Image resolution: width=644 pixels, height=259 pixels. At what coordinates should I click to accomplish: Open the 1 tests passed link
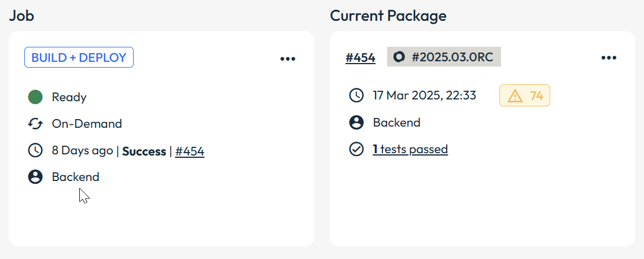coord(410,150)
